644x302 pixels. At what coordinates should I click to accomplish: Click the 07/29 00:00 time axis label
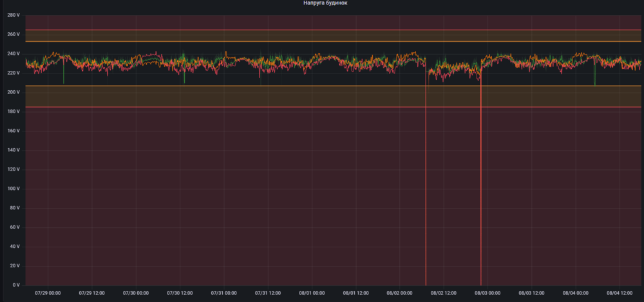[x=48, y=293]
